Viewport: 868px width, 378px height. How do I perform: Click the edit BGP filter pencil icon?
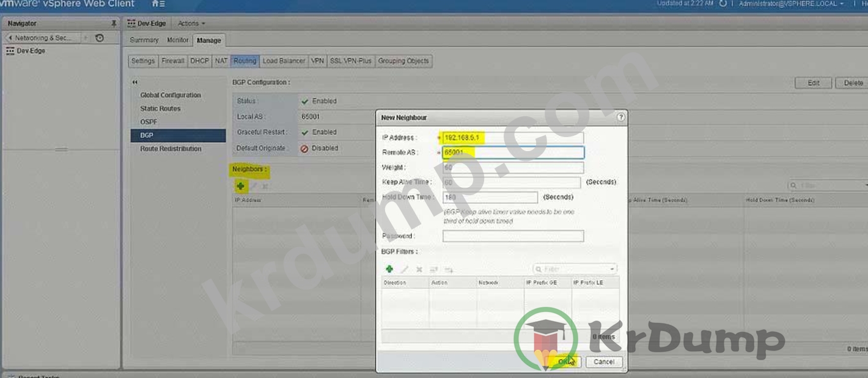404,269
